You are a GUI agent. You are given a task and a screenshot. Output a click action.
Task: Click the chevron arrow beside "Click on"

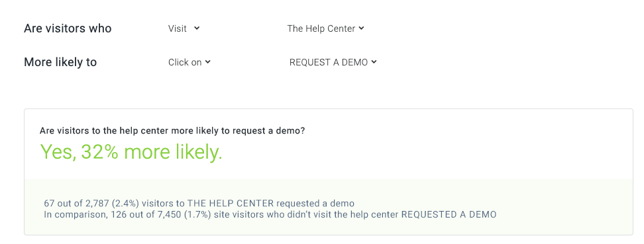click(x=208, y=62)
